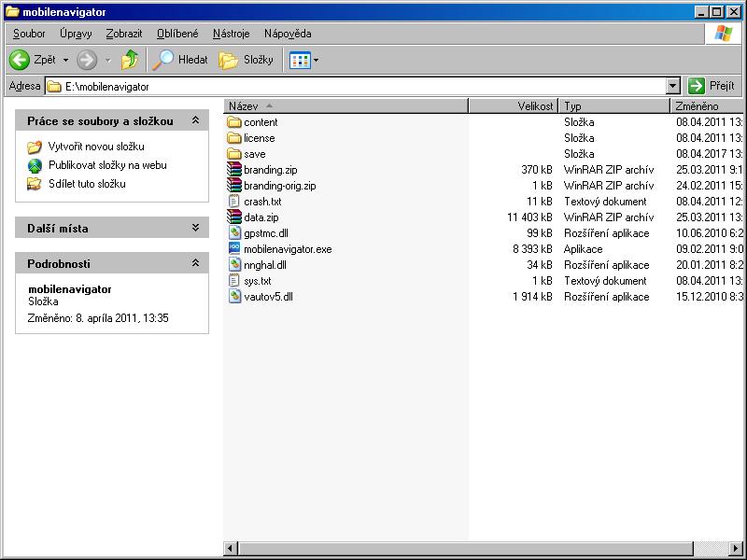Viewport: 747px width, 560px height.
Task: Collapse the Podrobnosti panel
Action: (x=195, y=263)
